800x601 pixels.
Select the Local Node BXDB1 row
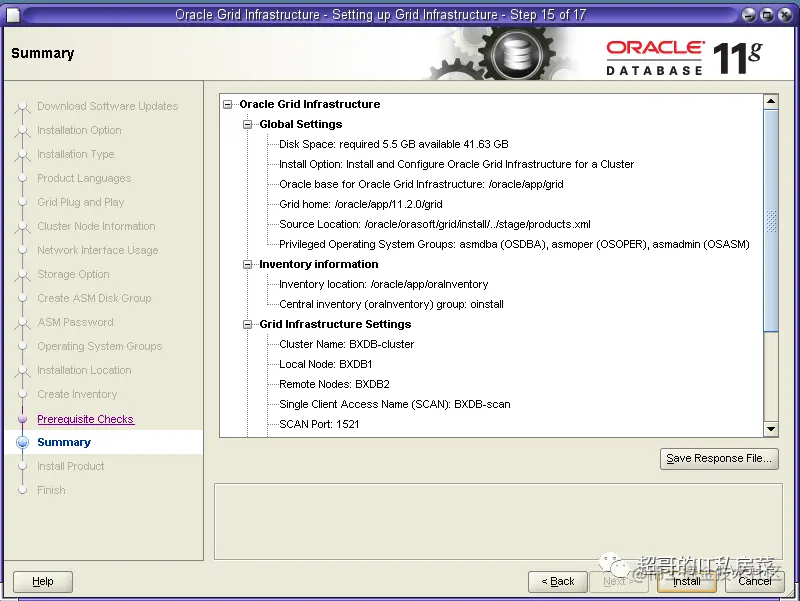point(326,364)
